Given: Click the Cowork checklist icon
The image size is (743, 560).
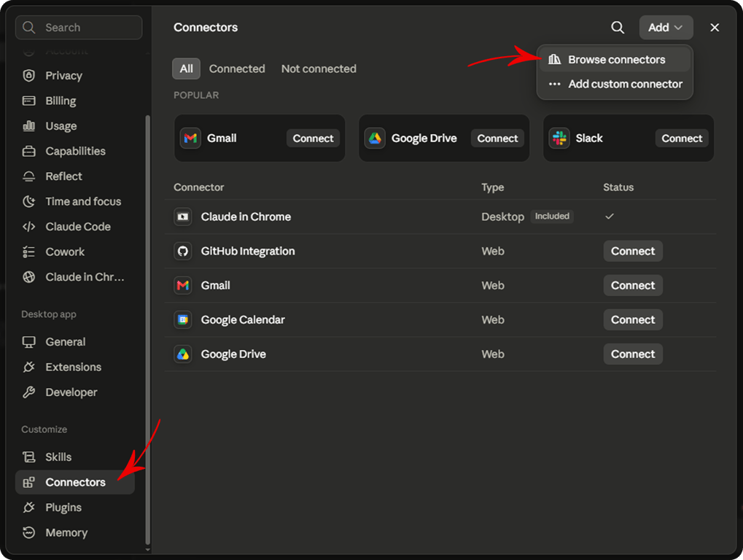Looking at the screenshot, I should (29, 252).
